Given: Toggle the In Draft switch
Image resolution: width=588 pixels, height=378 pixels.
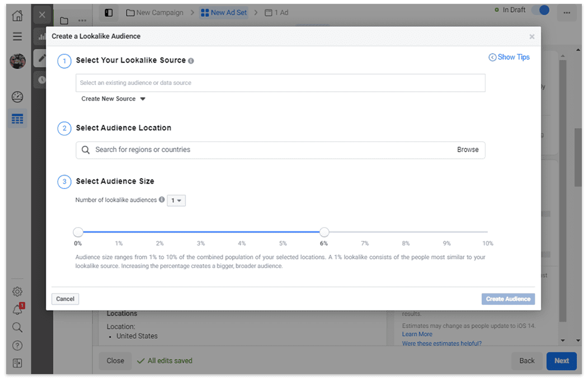Looking at the screenshot, I should [x=540, y=11].
